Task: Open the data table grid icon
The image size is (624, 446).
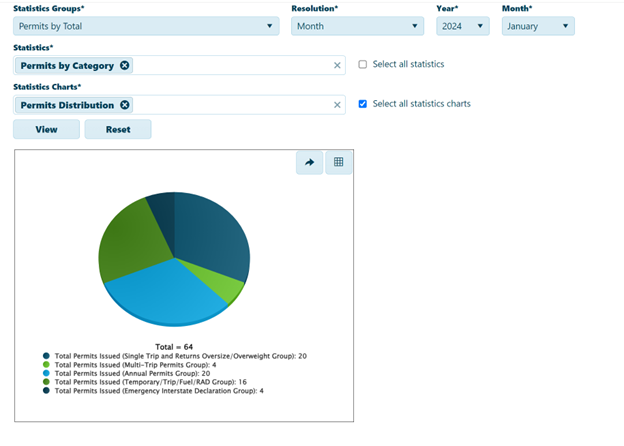Action: click(x=339, y=162)
